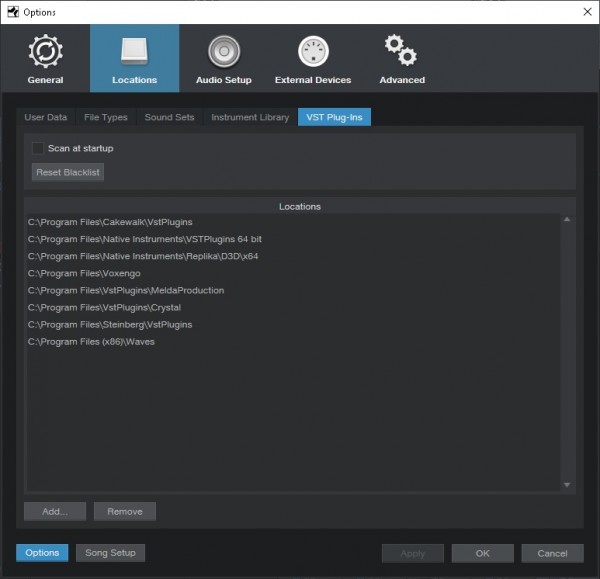Select the Program Files\Voxengo path
This screenshot has width=600, height=579.
[x=293, y=273]
